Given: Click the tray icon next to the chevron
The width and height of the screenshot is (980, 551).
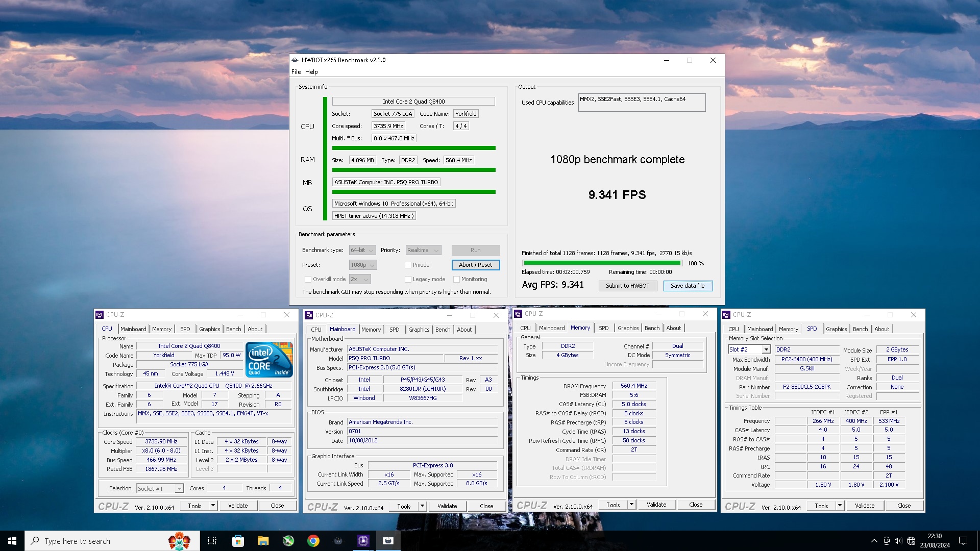Looking at the screenshot, I should click(x=887, y=541).
